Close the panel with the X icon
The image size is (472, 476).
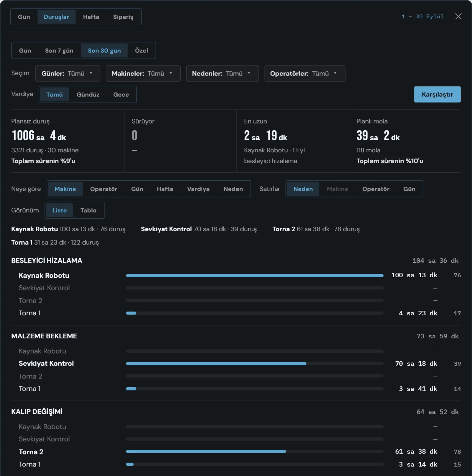pyautogui.click(x=458, y=17)
